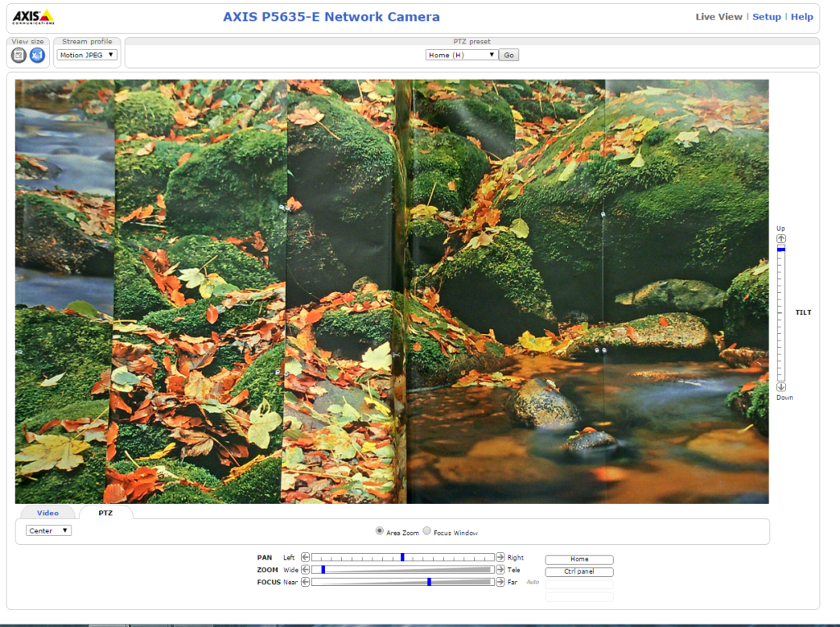Switch to the Video tab
840x627 pixels.
pyautogui.click(x=47, y=512)
